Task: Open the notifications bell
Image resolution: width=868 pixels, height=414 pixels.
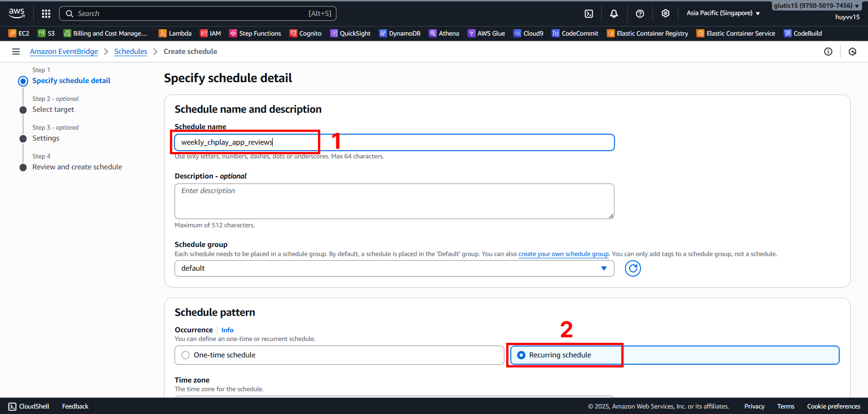Action: click(614, 14)
